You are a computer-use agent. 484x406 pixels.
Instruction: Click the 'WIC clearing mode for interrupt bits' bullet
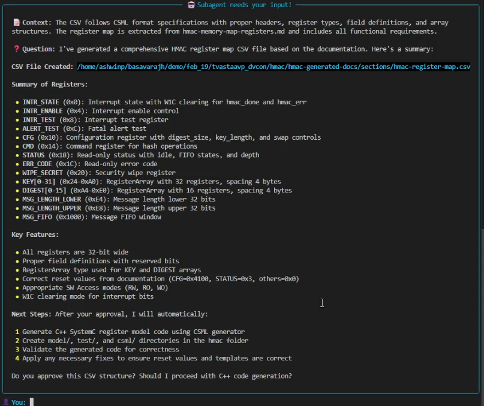pos(88,297)
